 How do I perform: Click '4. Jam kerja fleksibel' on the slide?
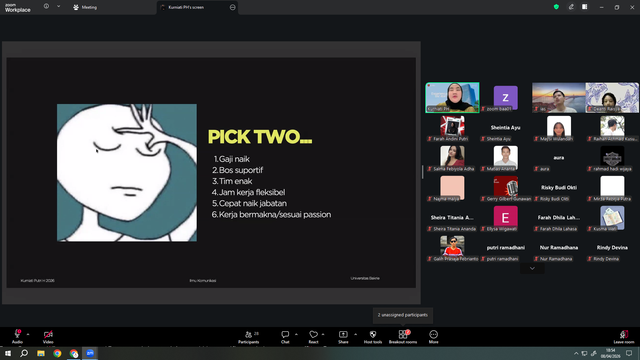click(248, 192)
